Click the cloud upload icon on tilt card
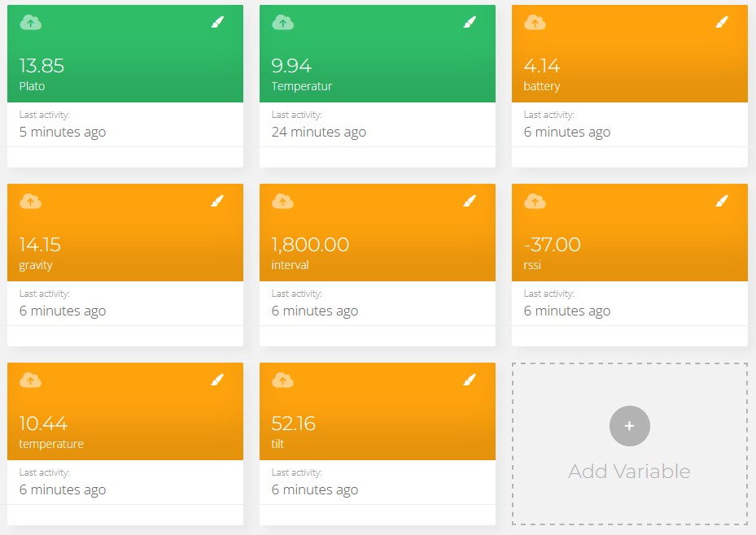Viewport: 756px width, 535px height. tap(283, 380)
